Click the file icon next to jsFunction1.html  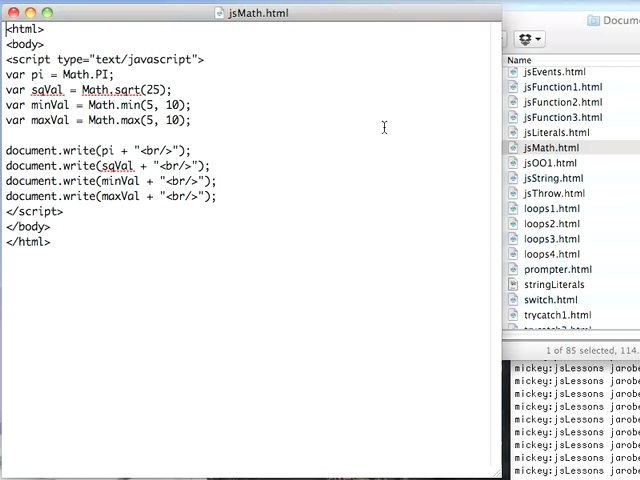513,87
